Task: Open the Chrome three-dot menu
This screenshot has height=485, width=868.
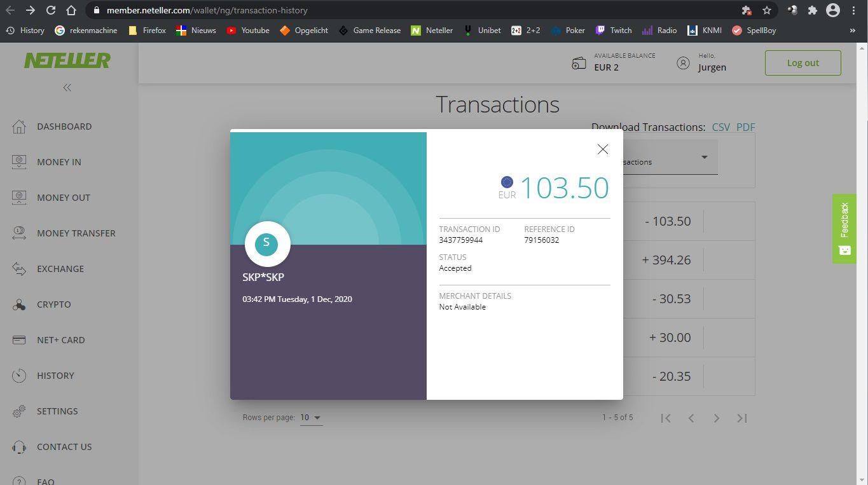Action: [854, 10]
